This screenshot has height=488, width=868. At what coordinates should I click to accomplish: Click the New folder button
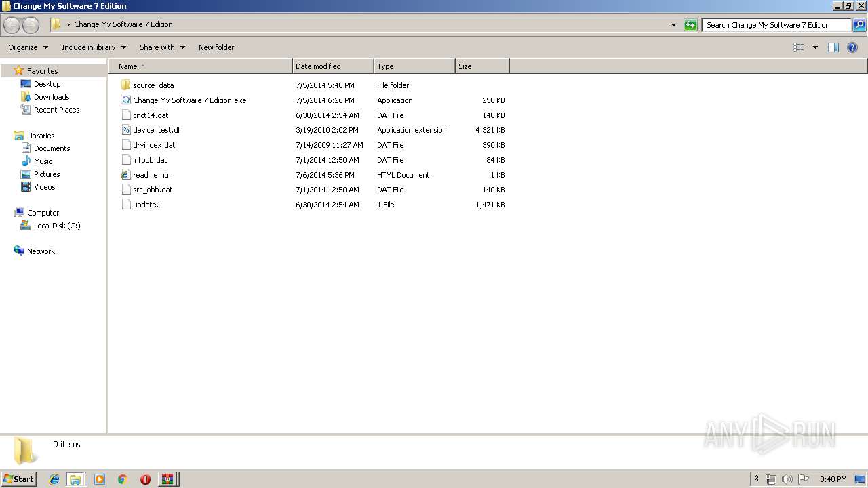[x=216, y=47]
